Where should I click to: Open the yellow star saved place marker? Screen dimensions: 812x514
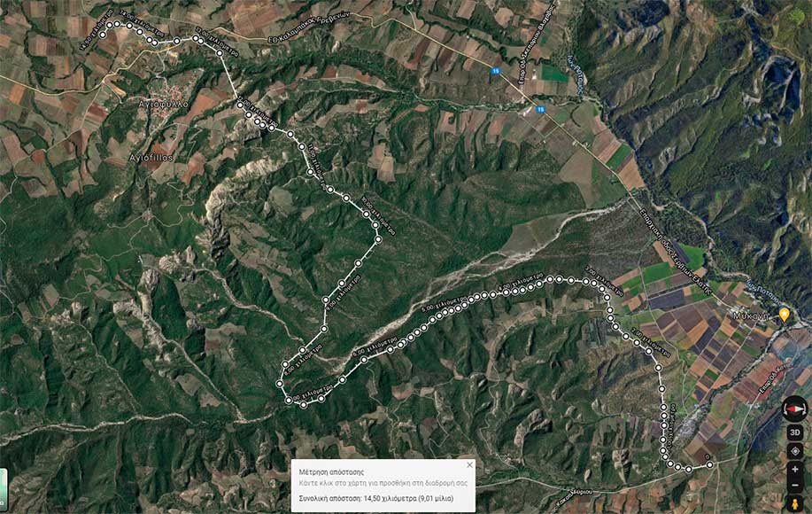tap(784, 314)
